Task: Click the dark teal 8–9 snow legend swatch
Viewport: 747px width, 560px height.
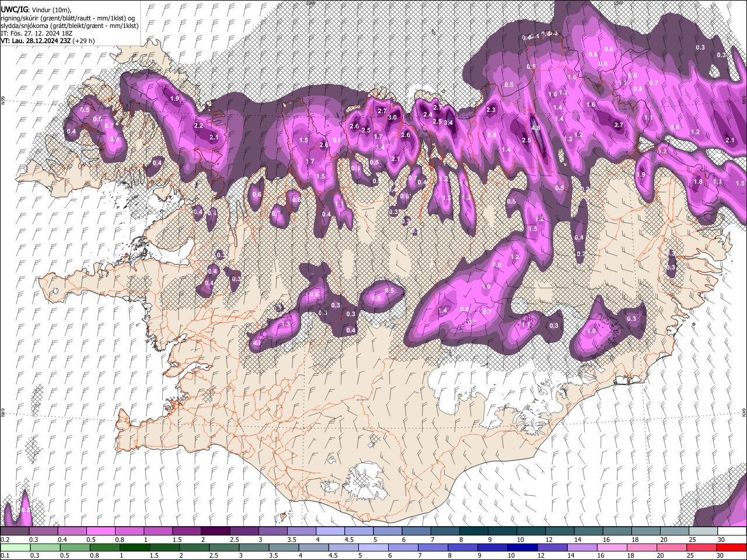Action: (473, 531)
